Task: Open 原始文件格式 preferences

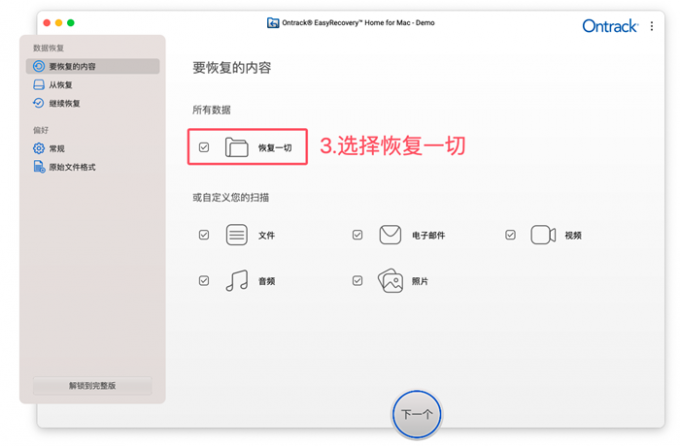Action: [92, 167]
